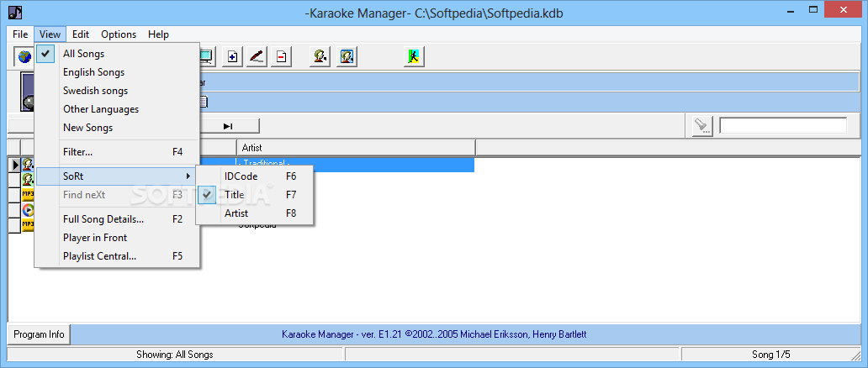The width and height of the screenshot is (868, 368).
Task: Click the running man exit icon
Action: (x=414, y=56)
